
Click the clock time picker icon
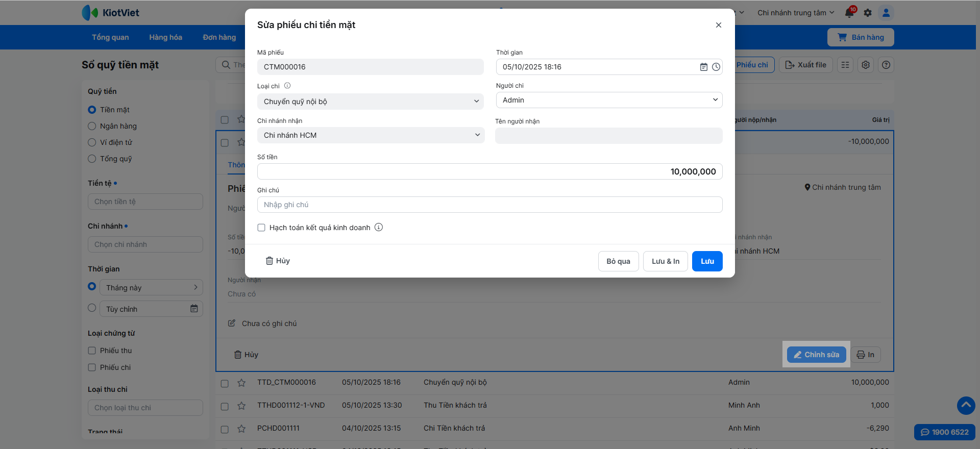pyautogui.click(x=716, y=67)
